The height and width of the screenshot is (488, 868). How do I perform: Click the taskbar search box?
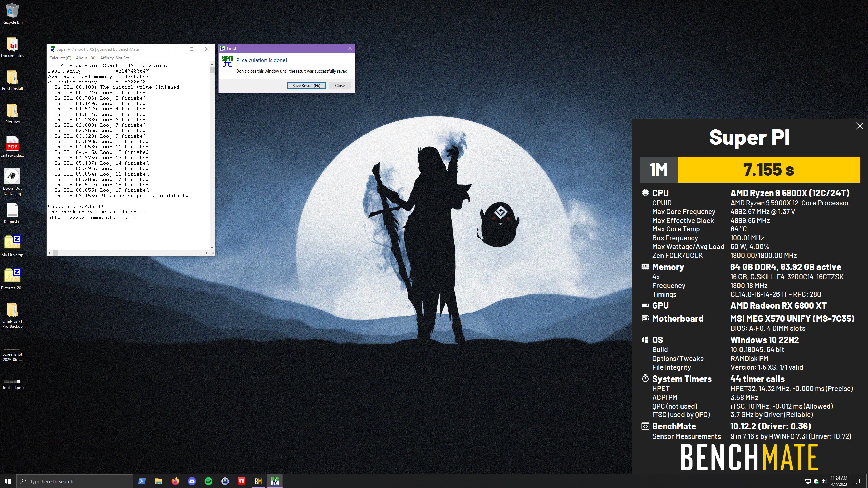(x=75, y=481)
